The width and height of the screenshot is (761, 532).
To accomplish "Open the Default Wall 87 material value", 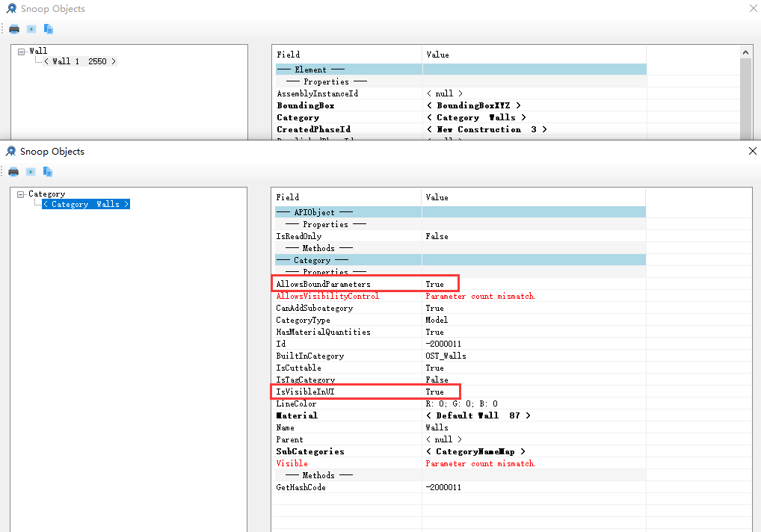I will (x=478, y=415).
